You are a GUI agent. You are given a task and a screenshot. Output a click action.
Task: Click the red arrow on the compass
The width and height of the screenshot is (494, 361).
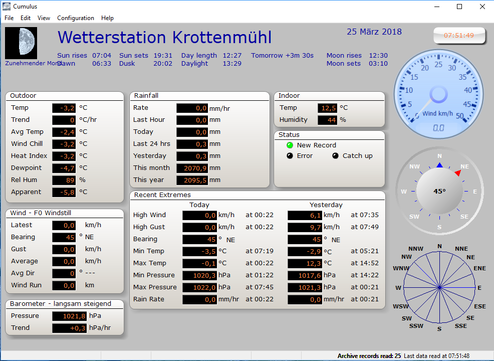(458, 173)
